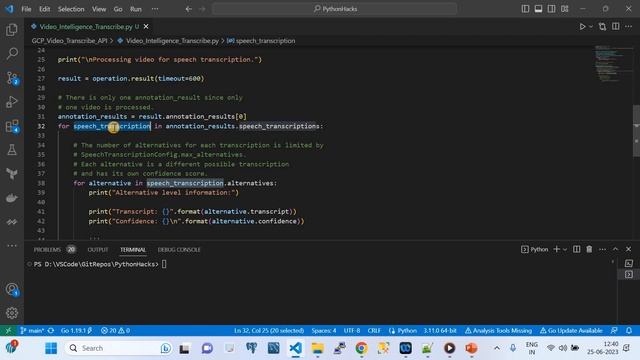The height and width of the screenshot is (360, 640).
Task: Open the Extensions view
Action: (12, 126)
